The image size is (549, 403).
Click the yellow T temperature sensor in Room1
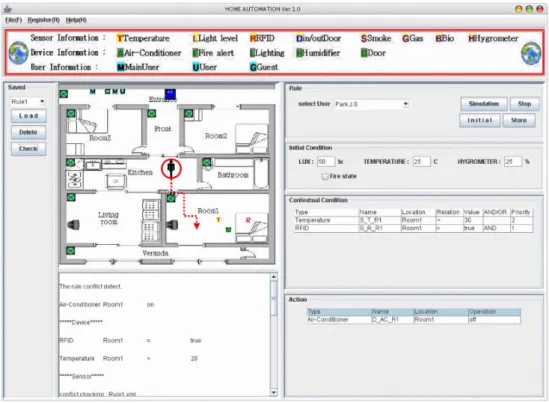point(218,220)
